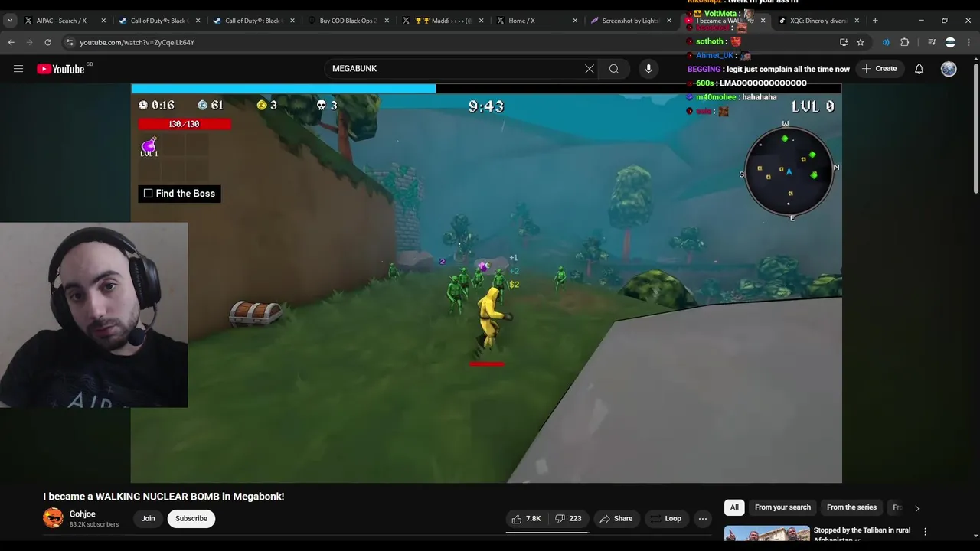The image size is (980, 551).
Task: Join the Gohjoe channel membership
Action: pos(148,519)
